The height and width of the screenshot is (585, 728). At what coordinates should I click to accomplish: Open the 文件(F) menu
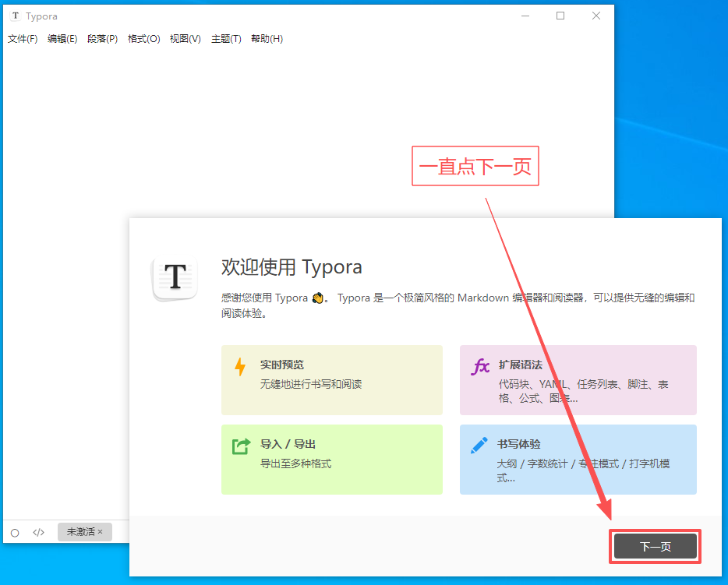(x=23, y=39)
